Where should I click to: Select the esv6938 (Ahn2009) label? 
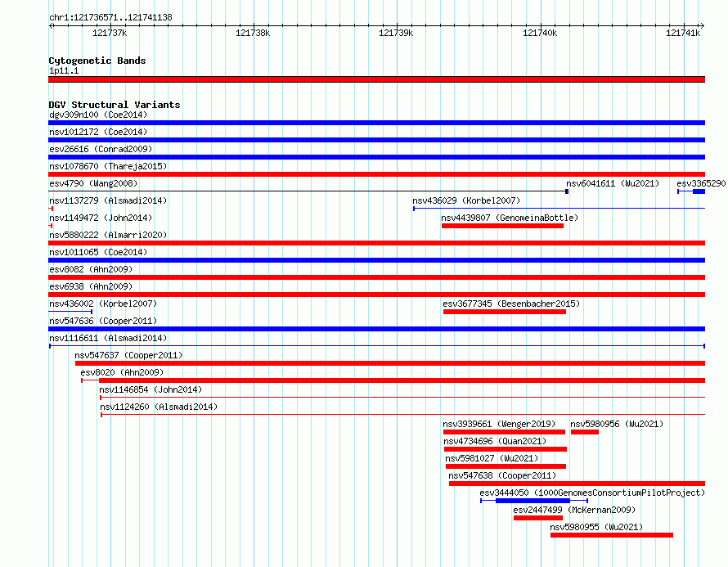91,286
